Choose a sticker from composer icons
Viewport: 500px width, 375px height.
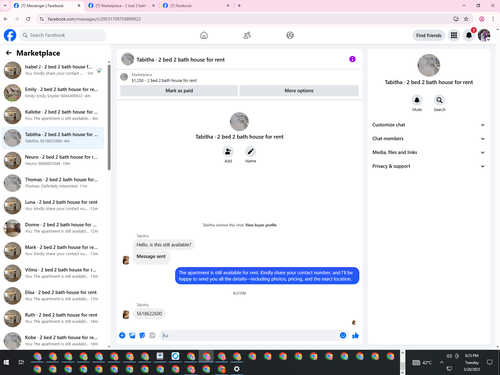[x=142, y=335]
